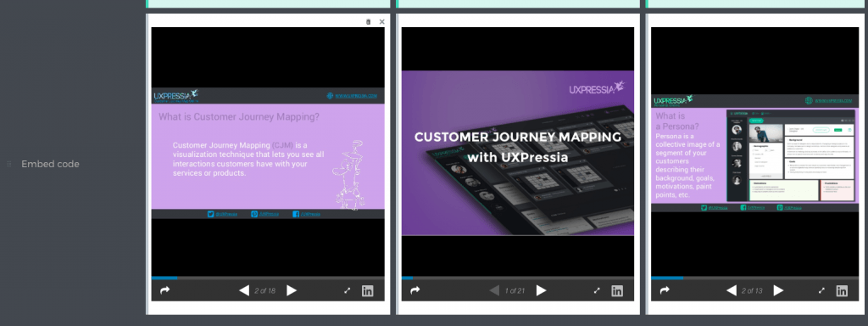Share the 21-slide Customer Journey deck
The image size is (868, 326).
415,290
